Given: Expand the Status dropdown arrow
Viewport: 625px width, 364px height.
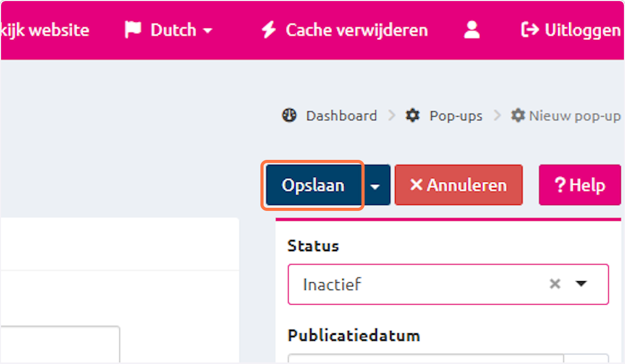Looking at the screenshot, I should pyautogui.click(x=581, y=284).
